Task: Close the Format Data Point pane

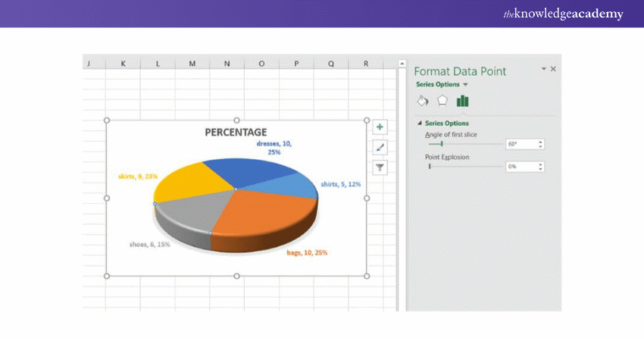Action: click(x=553, y=69)
